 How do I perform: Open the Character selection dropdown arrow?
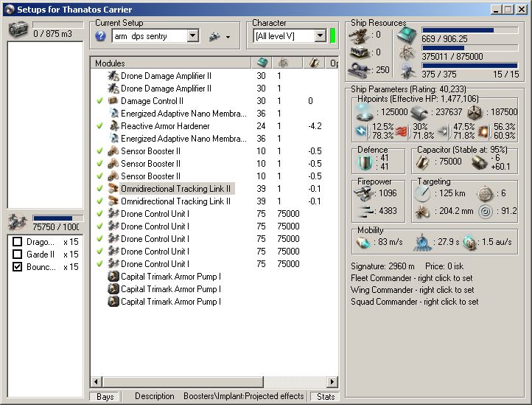point(320,35)
